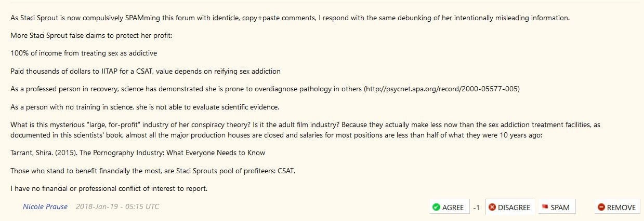Open the psycnet.apa.org record URL
644x221 pixels.
point(441,89)
